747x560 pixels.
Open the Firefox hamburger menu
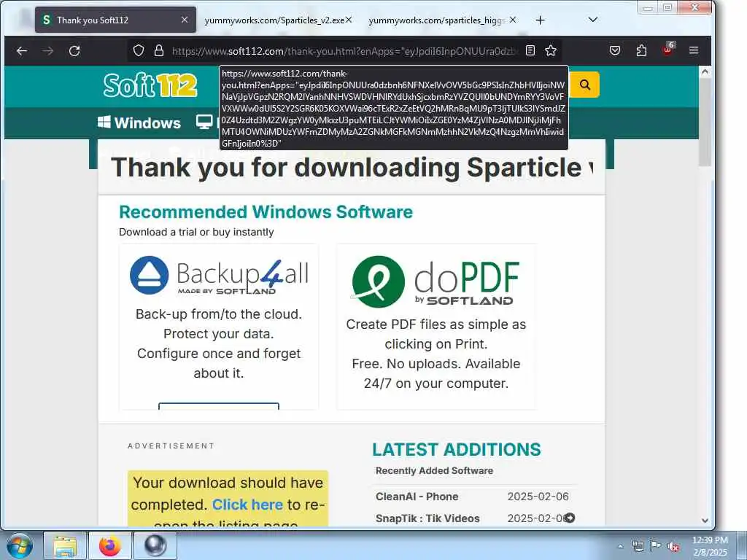tap(694, 50)
